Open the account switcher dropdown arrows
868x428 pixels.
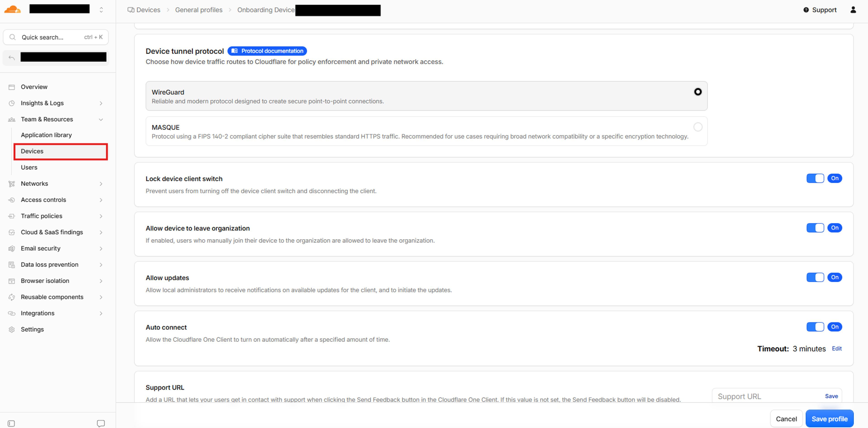coord(101,10)
